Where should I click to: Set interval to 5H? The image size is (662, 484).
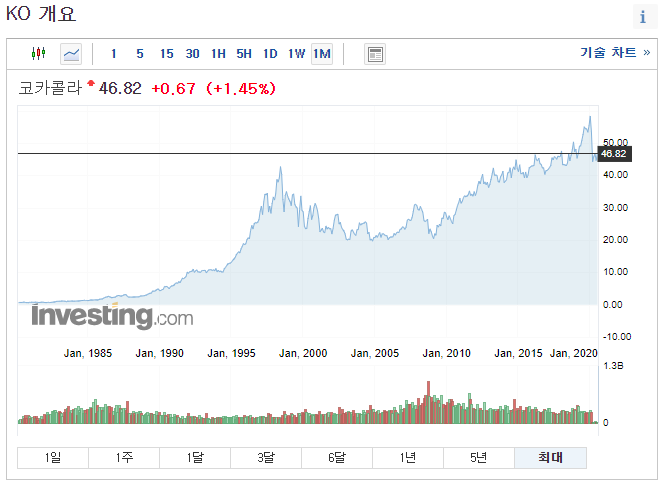(244, 54)
